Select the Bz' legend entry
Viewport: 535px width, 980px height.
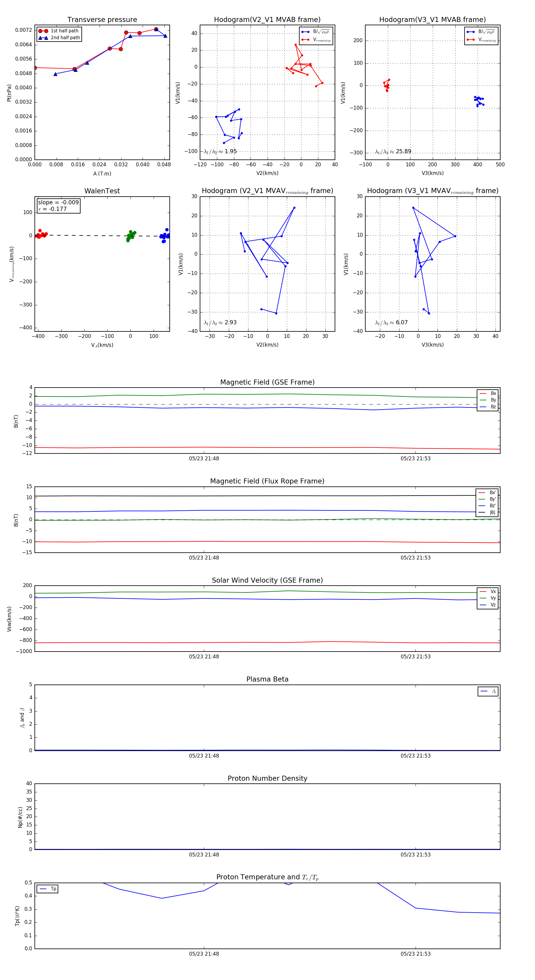coord(487,506)
